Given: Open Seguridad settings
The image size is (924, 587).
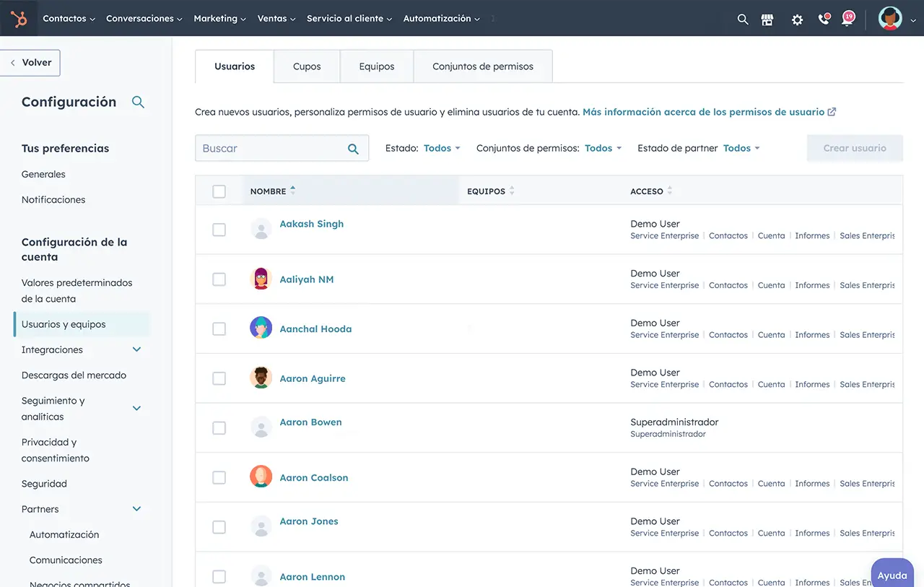Looking at the screenshot, I should pos(44,484).
